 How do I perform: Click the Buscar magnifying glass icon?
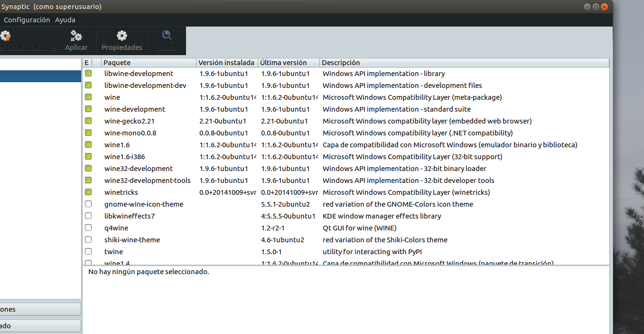click(167, 36)
